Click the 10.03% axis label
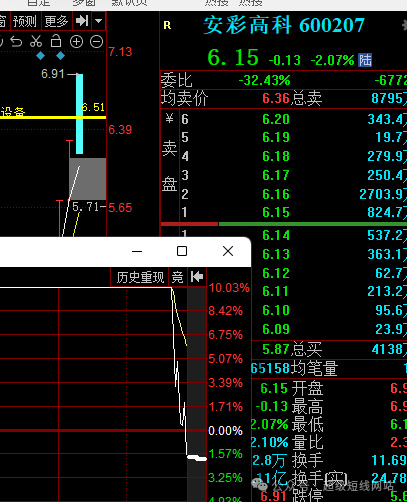 click(229, 288)
